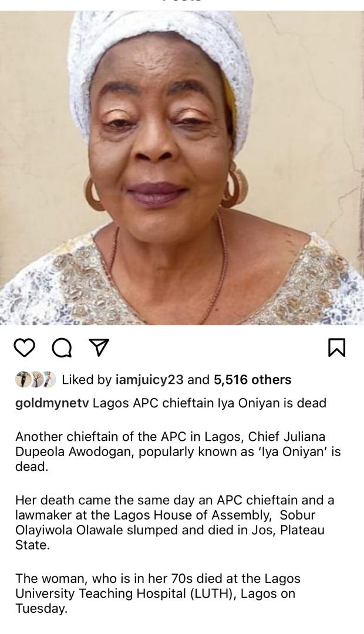364x634 pixels.
Task: Save the post with the bookmark icon
Action: (x=336, y=348)
